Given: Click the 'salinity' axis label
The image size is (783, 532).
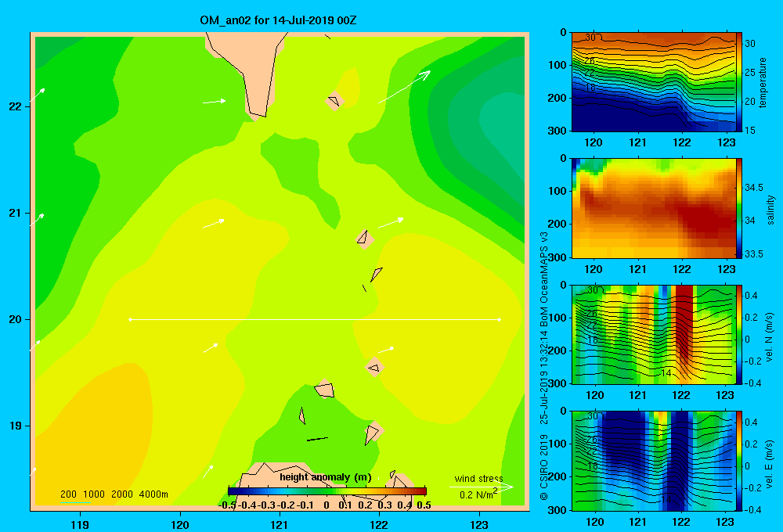Looking at the screenshot, I should point(770,210).
